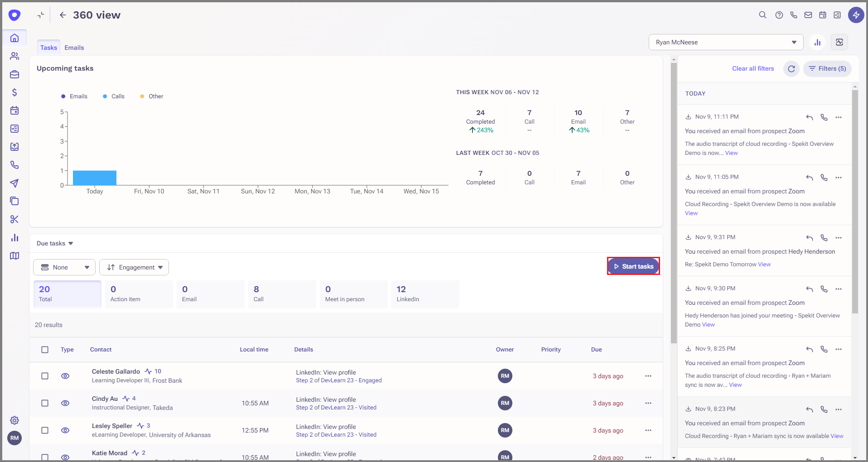868x462 pixels.
Task: Click the notifications panel vertical scrollbar
Action: tap(855, 202)
